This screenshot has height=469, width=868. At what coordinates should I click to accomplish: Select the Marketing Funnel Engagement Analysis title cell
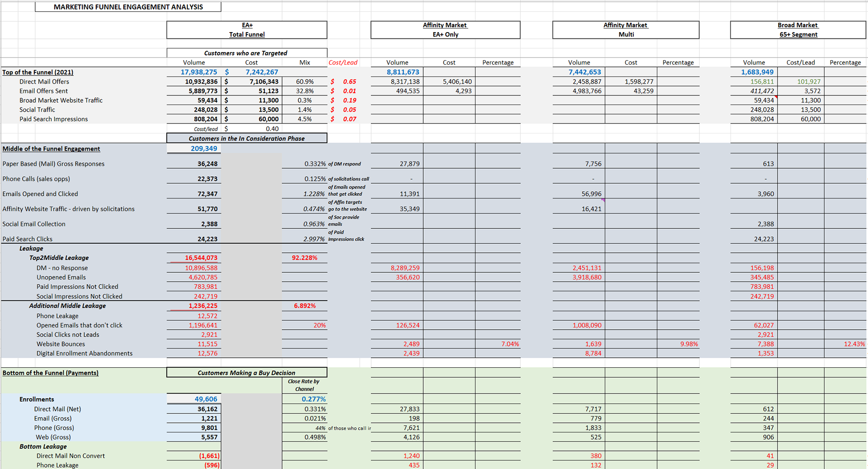click(x=128, y=7)
